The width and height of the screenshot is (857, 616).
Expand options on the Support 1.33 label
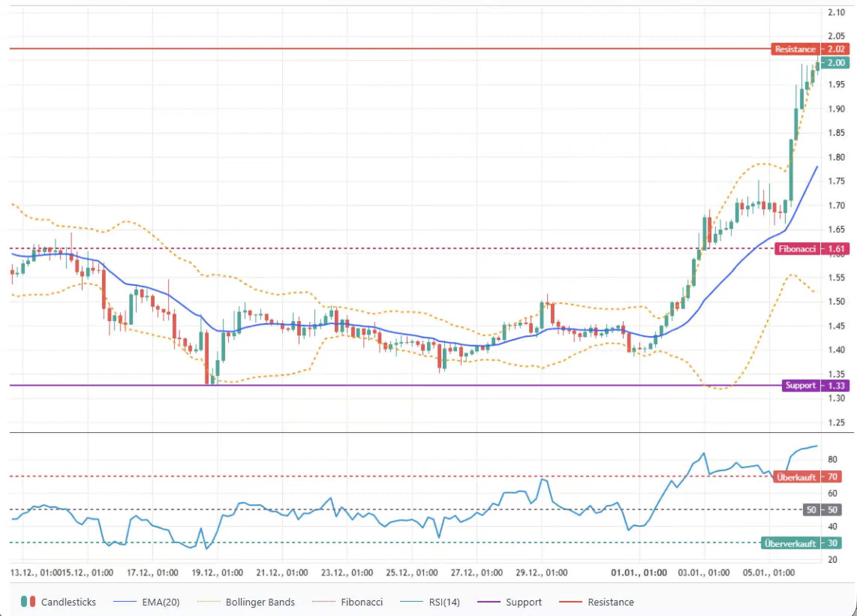click(801, 386)
